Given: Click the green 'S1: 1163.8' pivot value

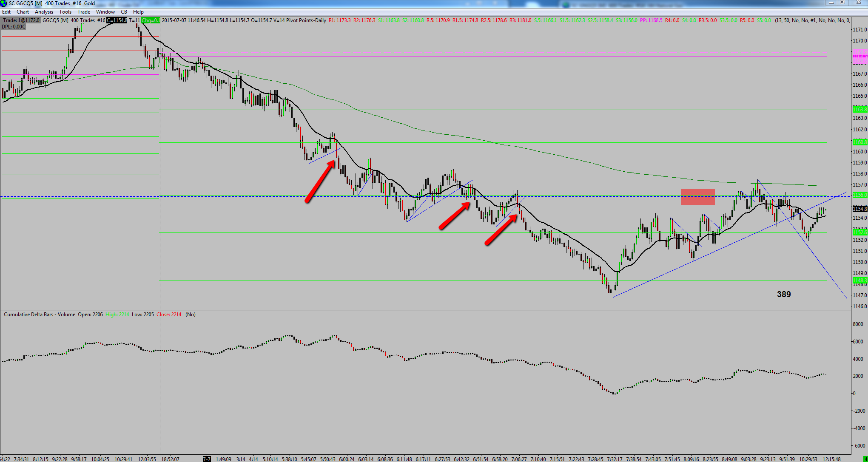Looking at the screenshot, I should point(389,20).
